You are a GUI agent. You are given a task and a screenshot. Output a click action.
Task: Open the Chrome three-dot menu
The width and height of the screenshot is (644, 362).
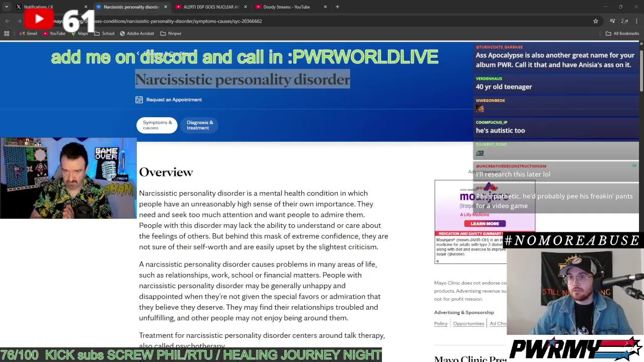(x=637, y=21)
